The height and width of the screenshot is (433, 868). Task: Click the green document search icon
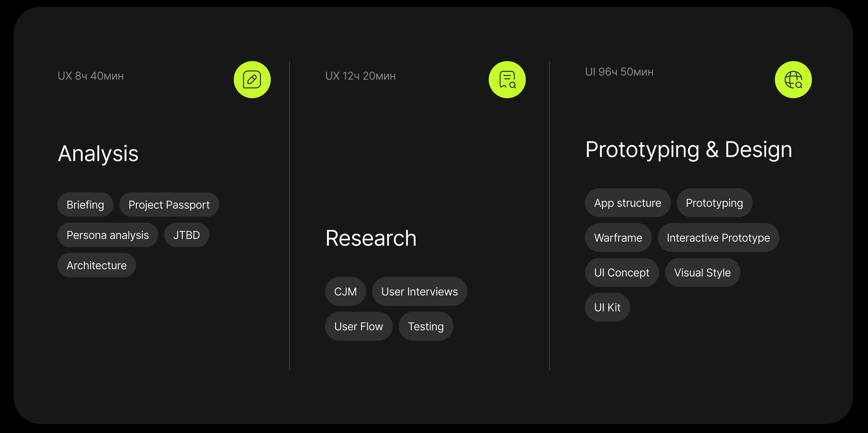pos(507,80)
